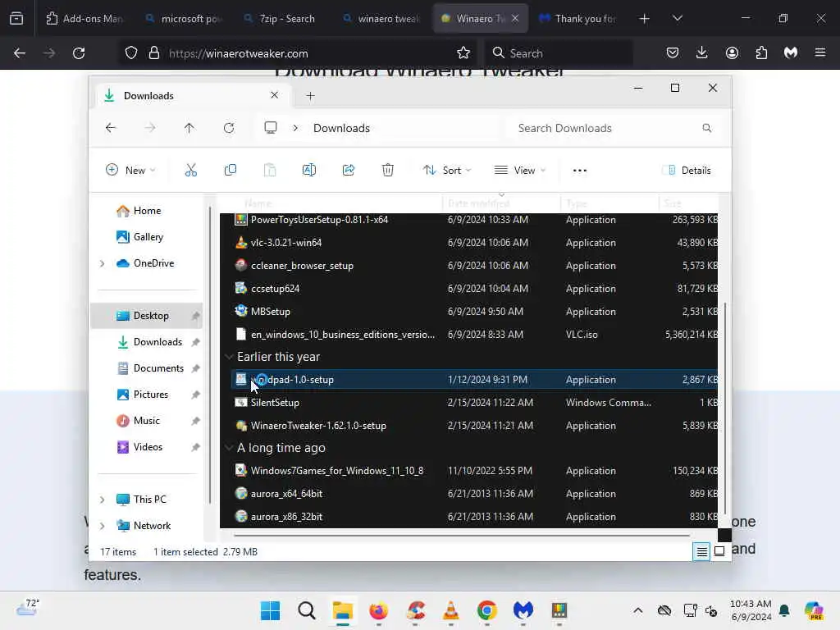Switch to the Add-ons Manager tab

pyautogui.click(x=84, y=18)
